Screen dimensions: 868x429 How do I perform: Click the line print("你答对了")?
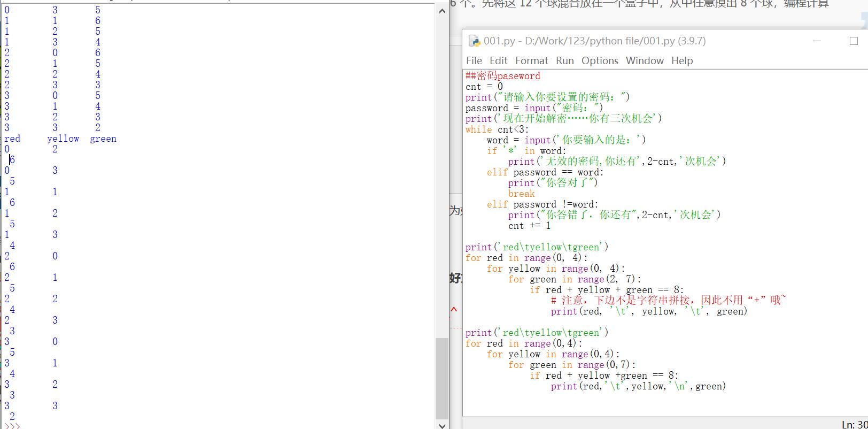[553, 183]
